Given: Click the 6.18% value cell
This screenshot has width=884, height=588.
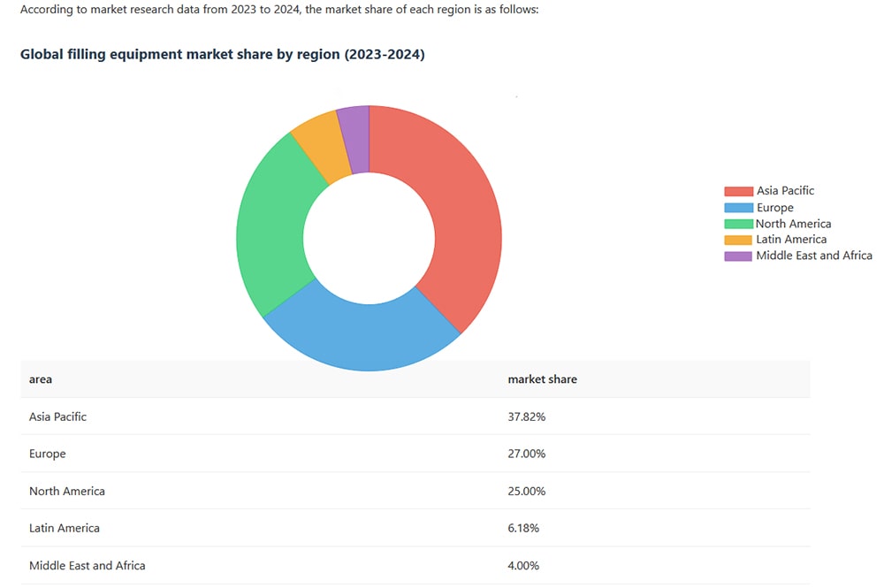Looking at the screenshot, I should tap(523, 528).
